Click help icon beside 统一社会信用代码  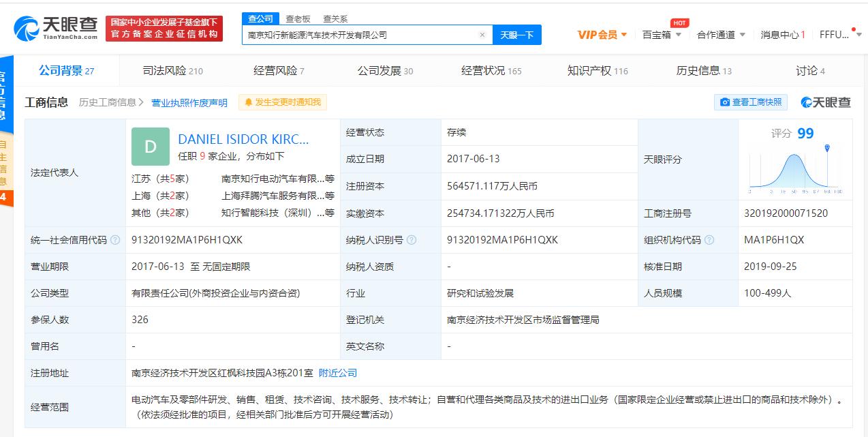(x=115, y=240)
